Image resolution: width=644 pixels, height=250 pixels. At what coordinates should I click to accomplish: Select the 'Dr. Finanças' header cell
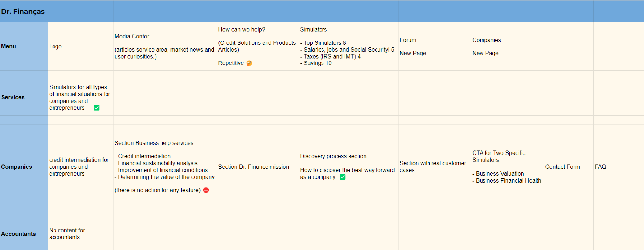[x=24, y=11]
